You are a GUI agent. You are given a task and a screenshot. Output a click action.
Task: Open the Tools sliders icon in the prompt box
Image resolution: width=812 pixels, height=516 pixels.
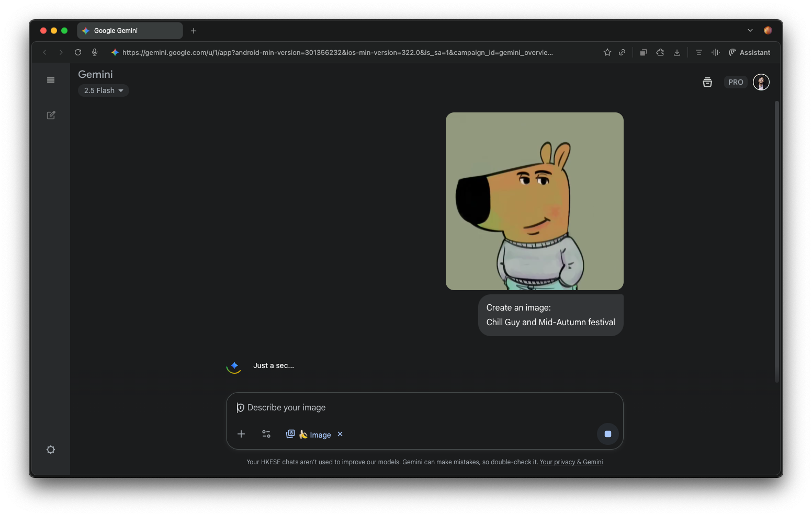click(266, 434)
